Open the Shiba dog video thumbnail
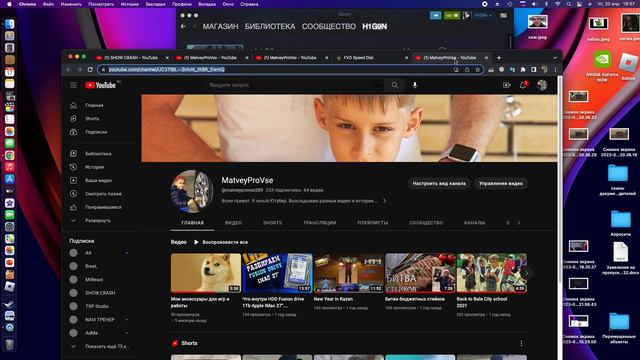Viewport: 640px width, 360px height. [206, 273]
